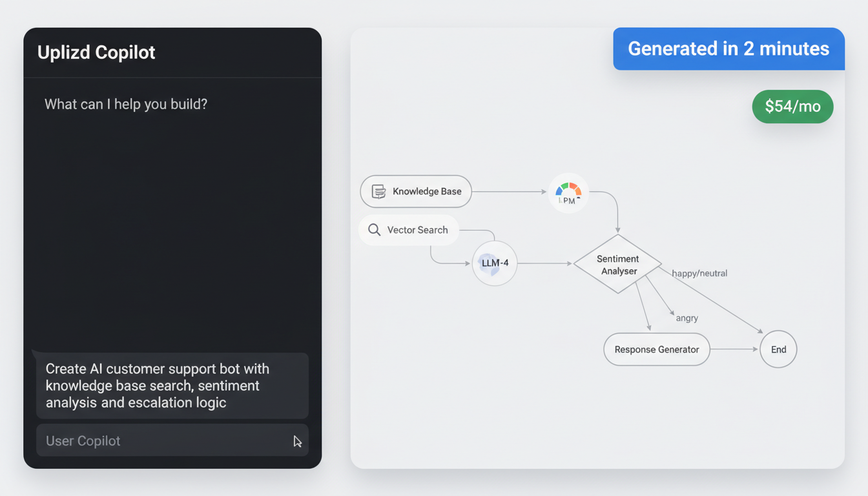
Task: Click the colorful gauge meter node
Action: click(x=568, y=192)
